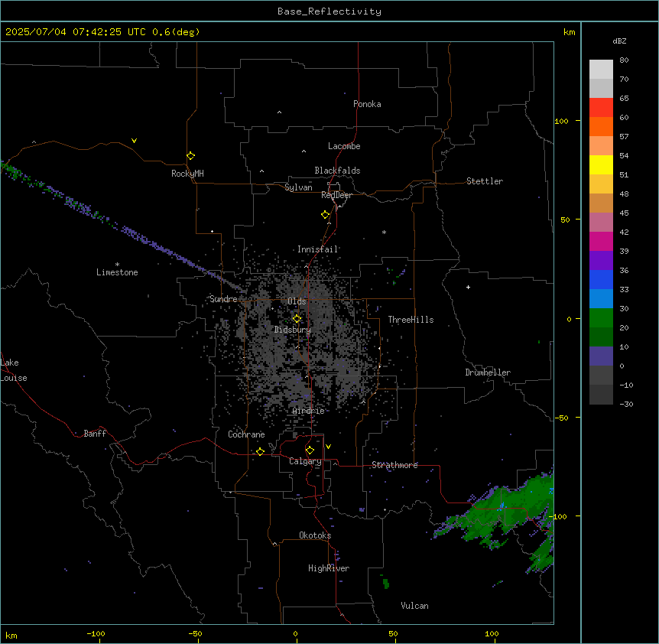The width and height of the screenshot is (659, 644).
Task: Click the small green echo west of Vulcan
Action: 385,584
